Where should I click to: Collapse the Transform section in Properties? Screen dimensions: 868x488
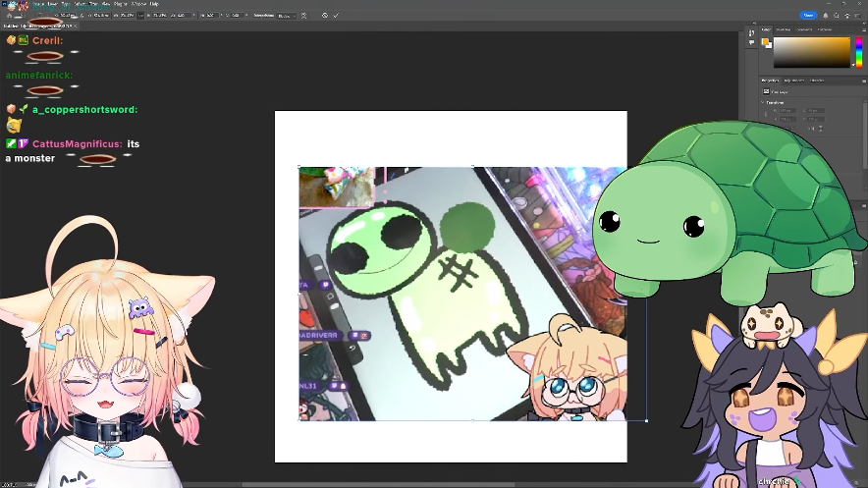pos(763,102)
